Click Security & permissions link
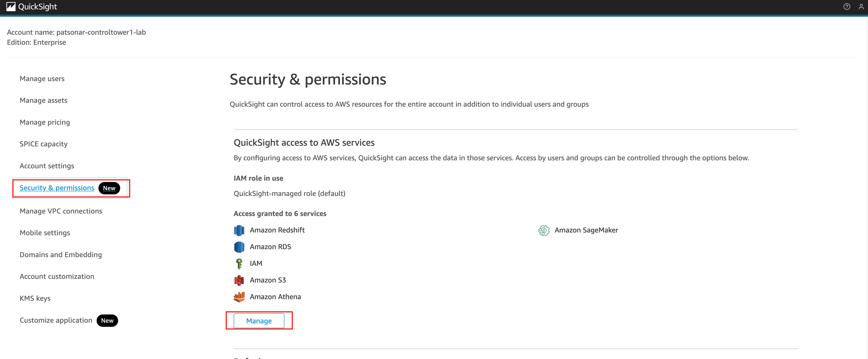 tap(57, 188)
